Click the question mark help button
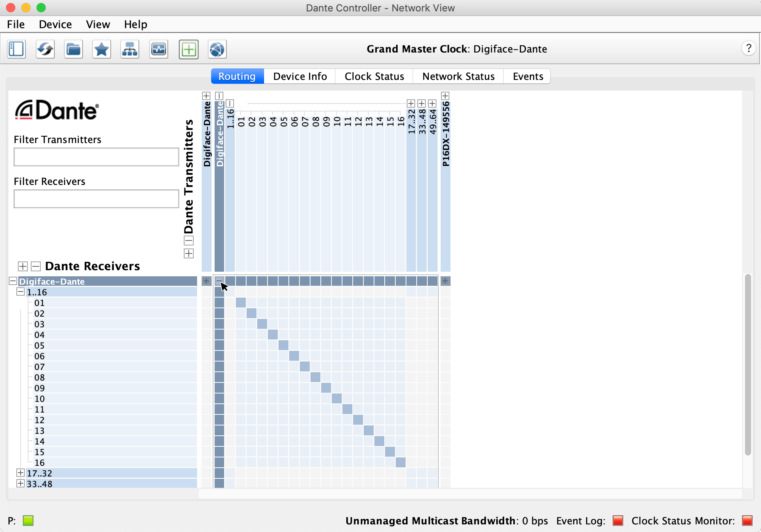 point(748,48)
